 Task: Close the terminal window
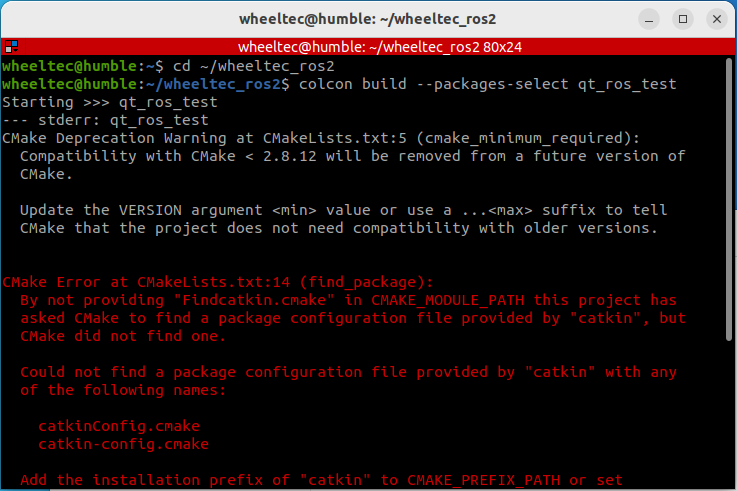(717, 19)
